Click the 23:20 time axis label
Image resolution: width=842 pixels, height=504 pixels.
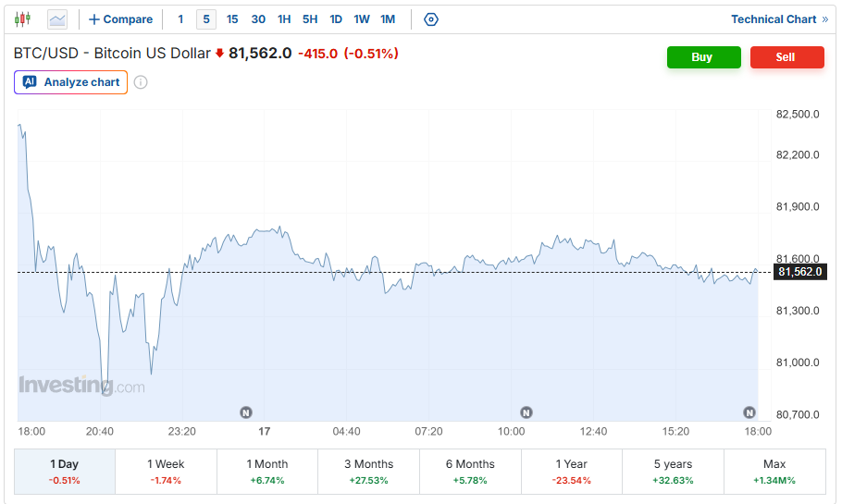[x=182, y=432]
